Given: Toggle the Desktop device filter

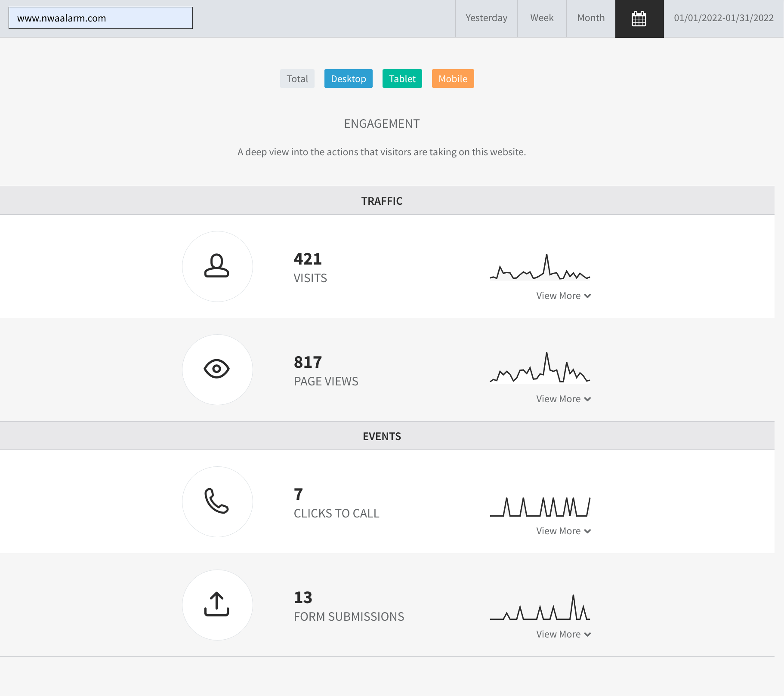Looking at the screenshot, I should tap(349, 79).
